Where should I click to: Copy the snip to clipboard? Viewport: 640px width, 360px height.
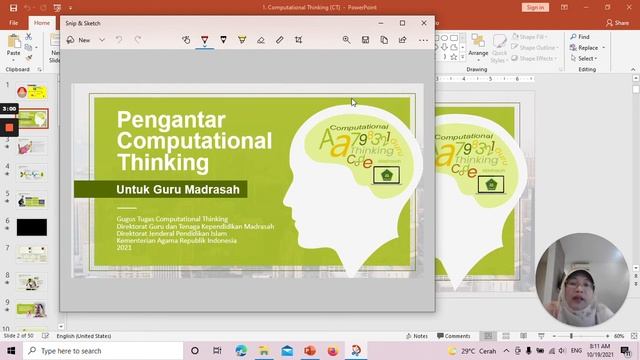click(x=384, y=40)
